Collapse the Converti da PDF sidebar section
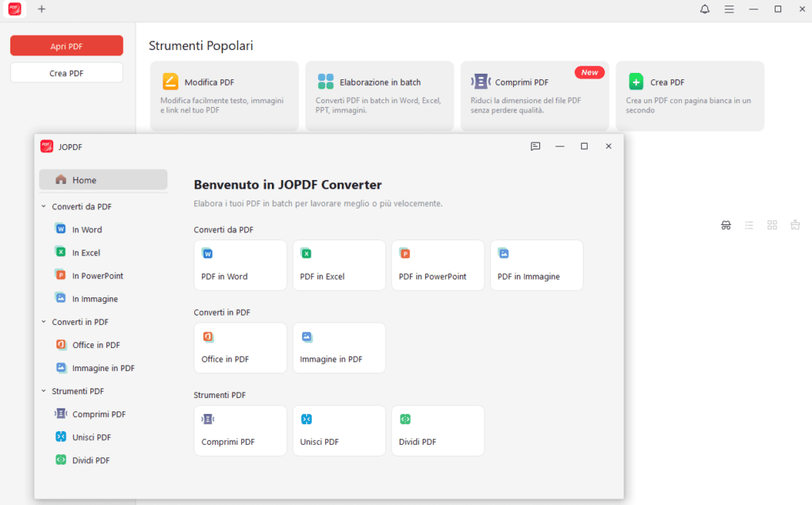This screenshot has height=505, width=812. coord(44,207)
